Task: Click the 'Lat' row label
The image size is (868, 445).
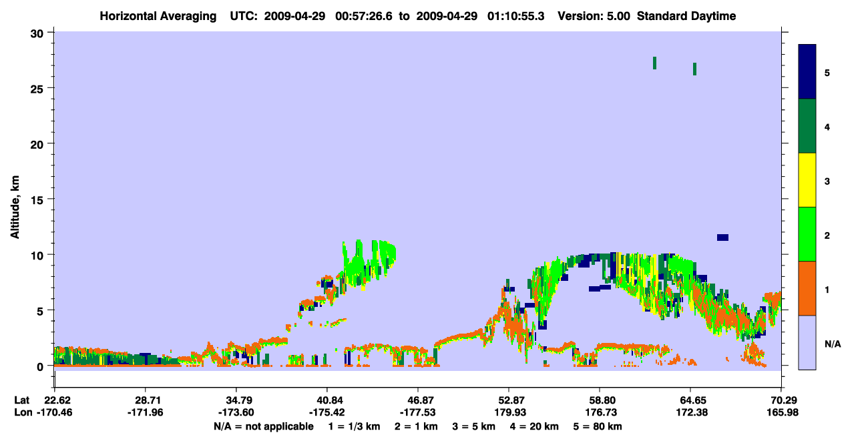Action: [22, 400]
